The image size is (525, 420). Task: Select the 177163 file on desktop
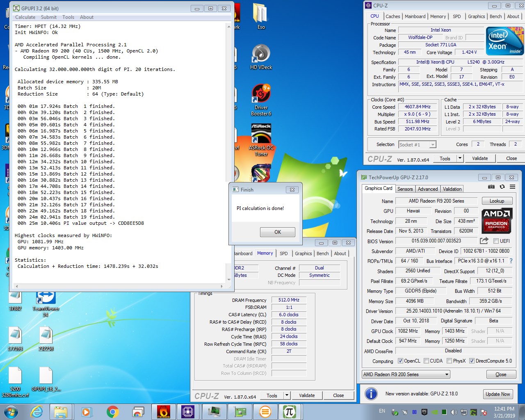(15, 339)
